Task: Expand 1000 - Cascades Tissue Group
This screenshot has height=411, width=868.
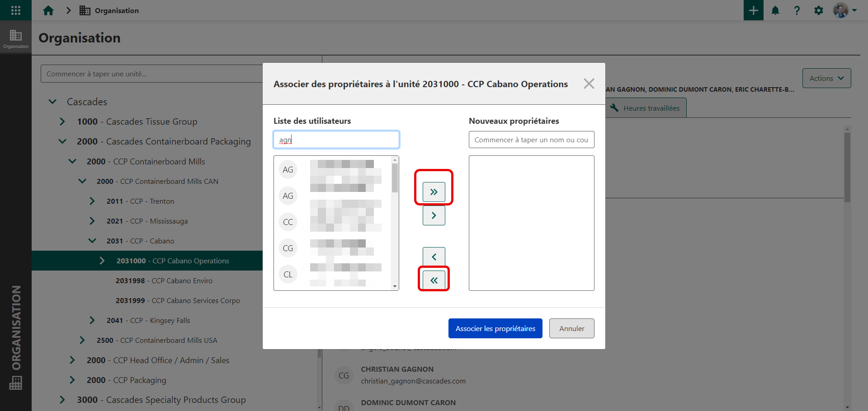Action: tap(62, 121)
